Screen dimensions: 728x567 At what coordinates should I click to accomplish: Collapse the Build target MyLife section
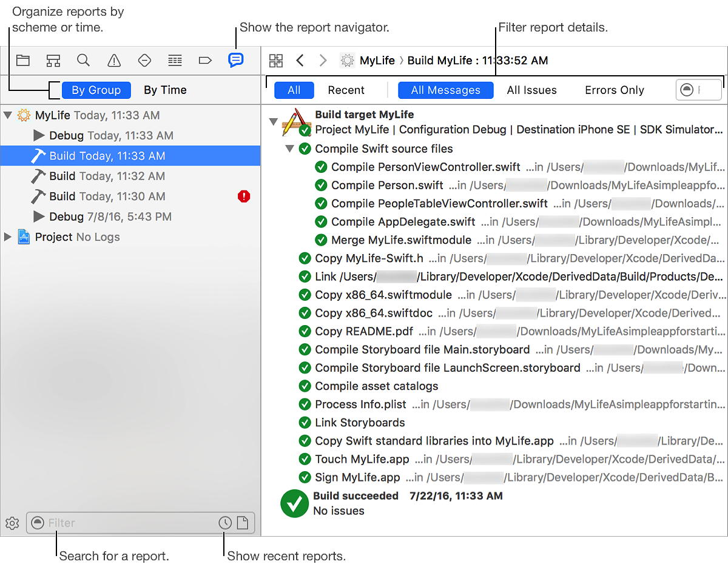coord(274,122)
